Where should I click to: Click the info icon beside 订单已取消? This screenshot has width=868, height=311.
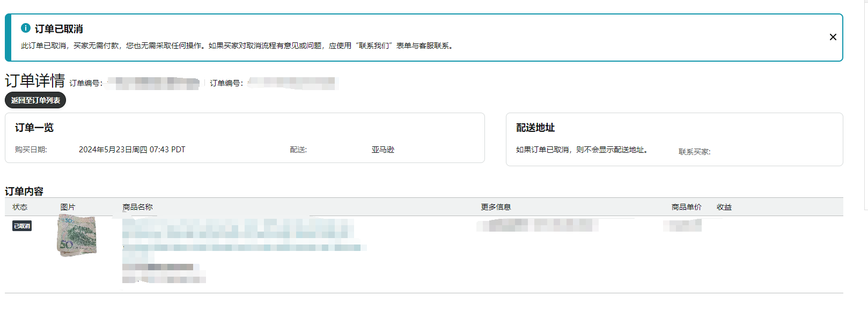pos(26,28)
